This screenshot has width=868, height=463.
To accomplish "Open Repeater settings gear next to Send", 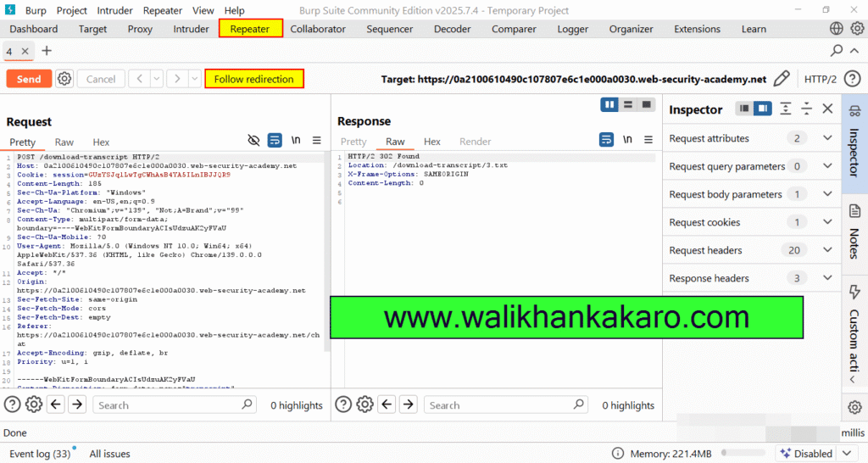I will pos(64,79).
